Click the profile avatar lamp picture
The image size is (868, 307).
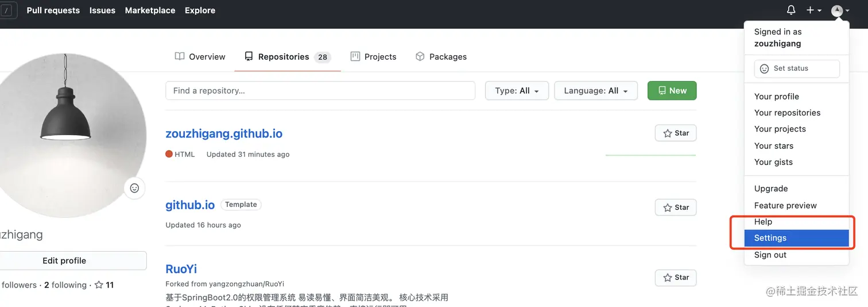tap(66, 135)
